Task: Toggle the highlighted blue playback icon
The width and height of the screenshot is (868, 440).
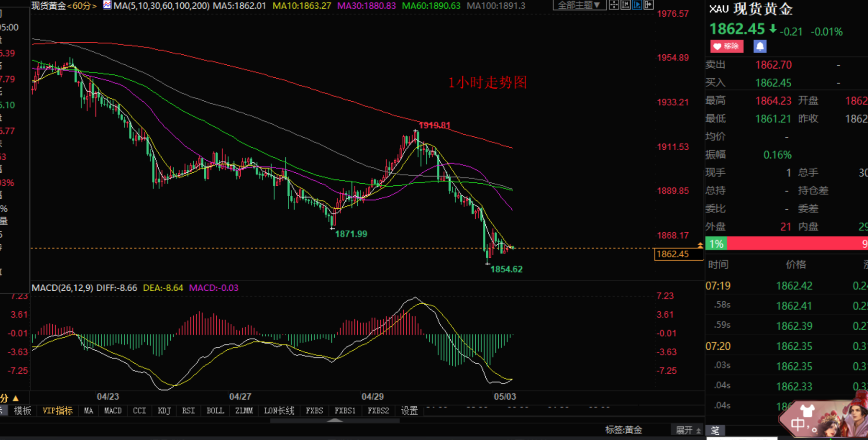Action: pyautogui.click(x=637, y=5)
